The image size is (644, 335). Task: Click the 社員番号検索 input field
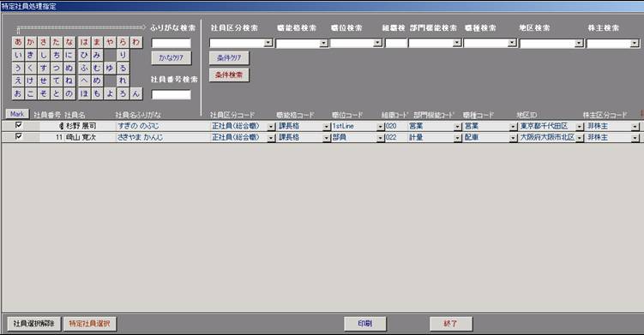click(x=172, y=95)
